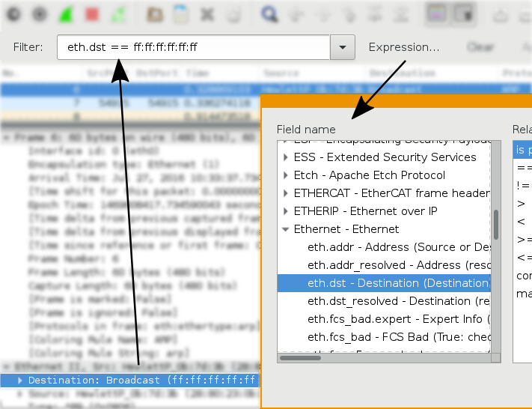Select Etch - Apache Etch Protocol row
This screenshot has height=409, width=532.
pyautogui.click(x=384, y=175)
